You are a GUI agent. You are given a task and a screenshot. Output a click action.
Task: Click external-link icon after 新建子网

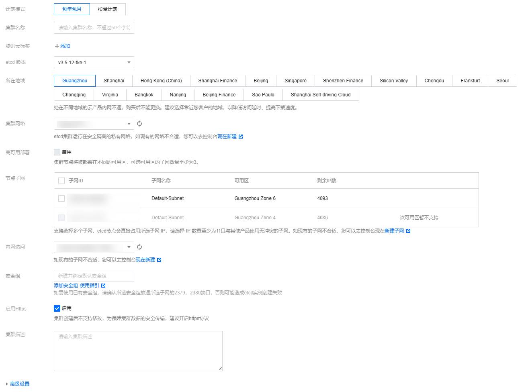pos(408,231)
